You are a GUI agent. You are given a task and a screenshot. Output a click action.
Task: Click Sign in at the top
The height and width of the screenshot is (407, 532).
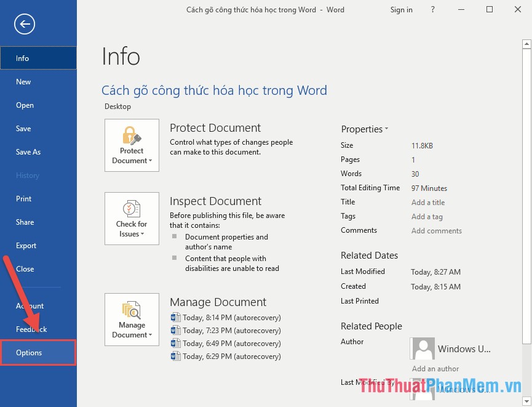click(x=402, y=10)
